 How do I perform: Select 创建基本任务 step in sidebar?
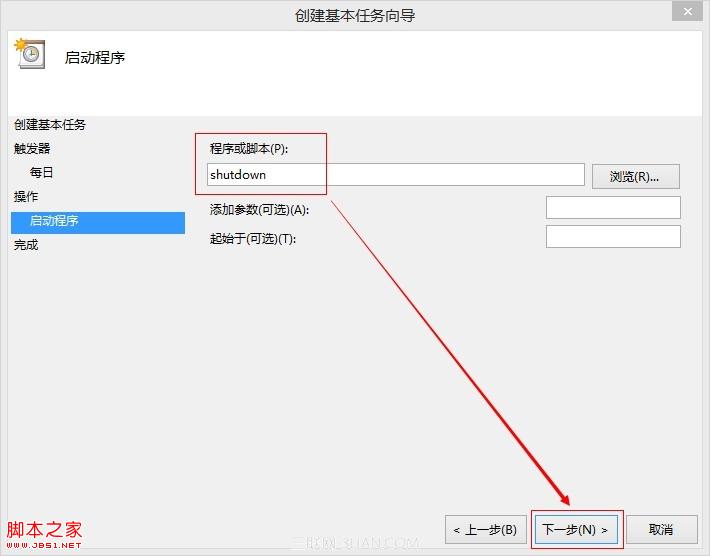click(49, 125)
